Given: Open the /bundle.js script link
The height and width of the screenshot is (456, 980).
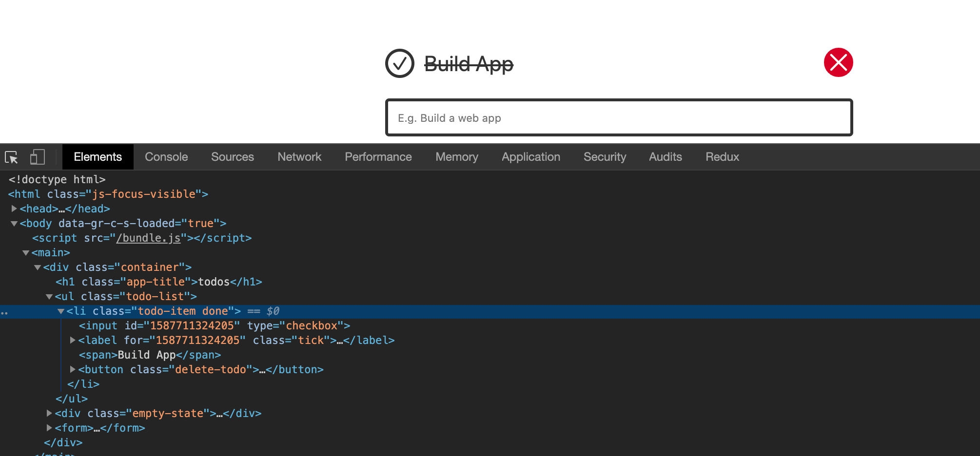Looking at the screenshot, I should 149,238.
